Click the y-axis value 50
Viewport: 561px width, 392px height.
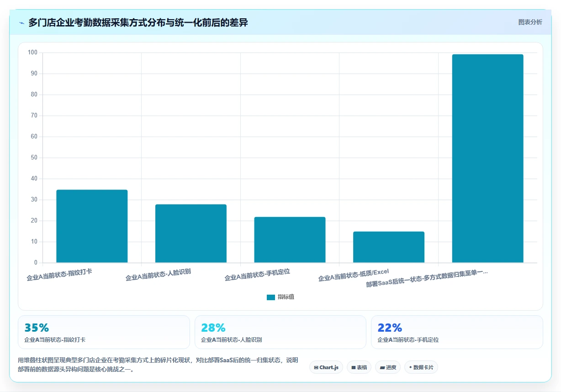(x=34, y=158)
